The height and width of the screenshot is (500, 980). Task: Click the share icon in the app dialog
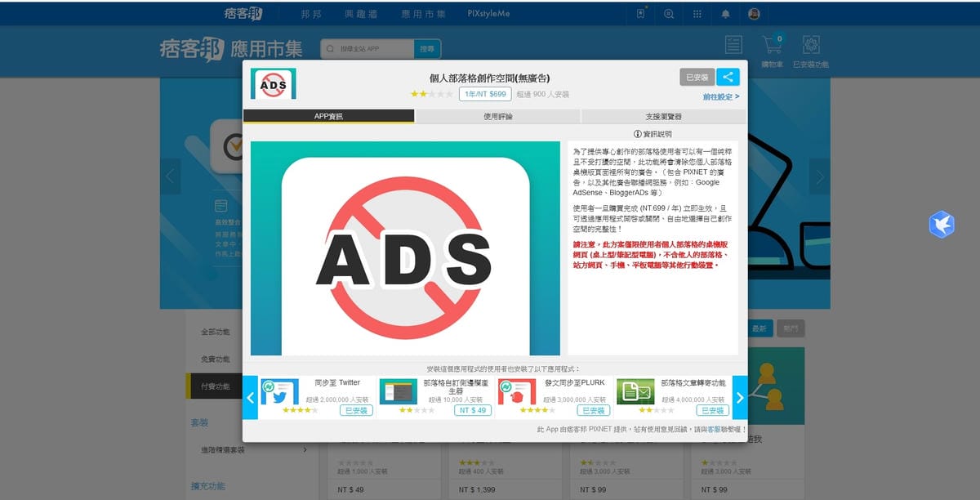click(728, 77)
